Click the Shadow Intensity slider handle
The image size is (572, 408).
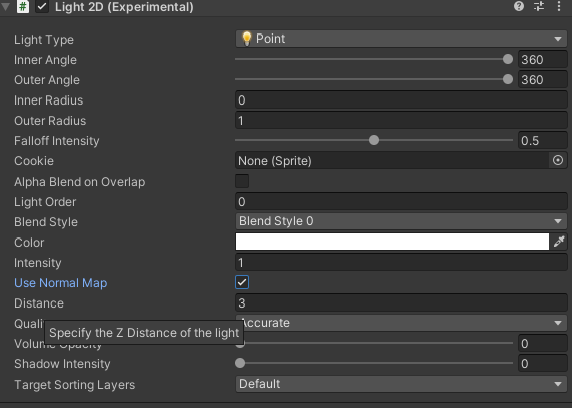click(x=240, y=363)
